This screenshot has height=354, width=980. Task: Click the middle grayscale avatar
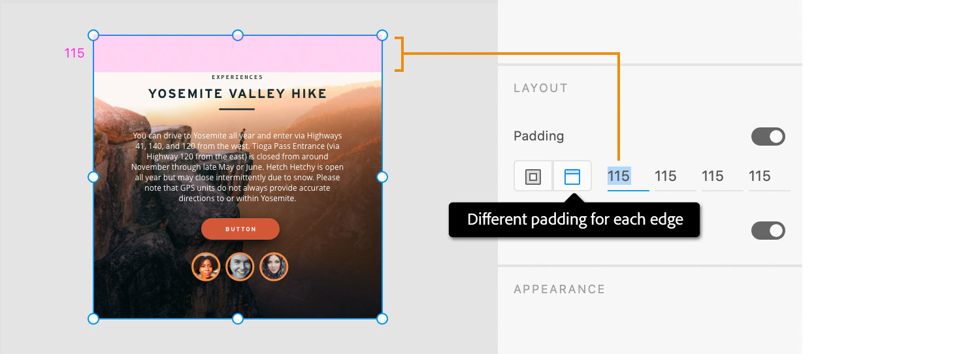click(240, 266)
